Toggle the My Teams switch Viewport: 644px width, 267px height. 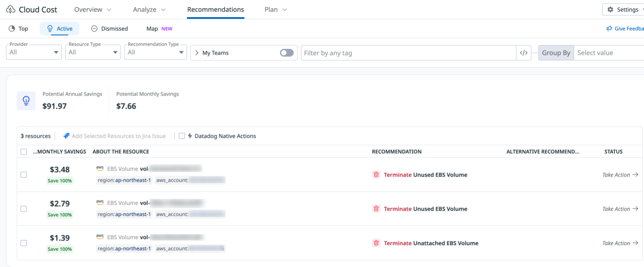pos(287,53)
